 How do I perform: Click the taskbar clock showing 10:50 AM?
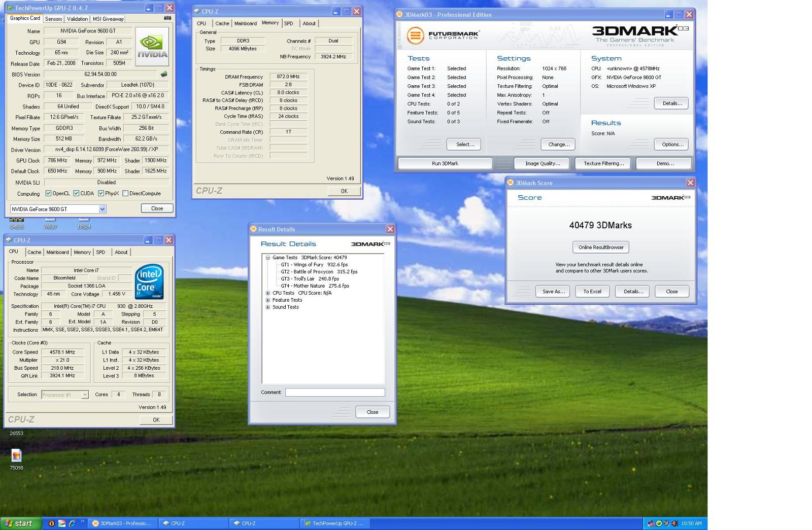pos(691,523)
